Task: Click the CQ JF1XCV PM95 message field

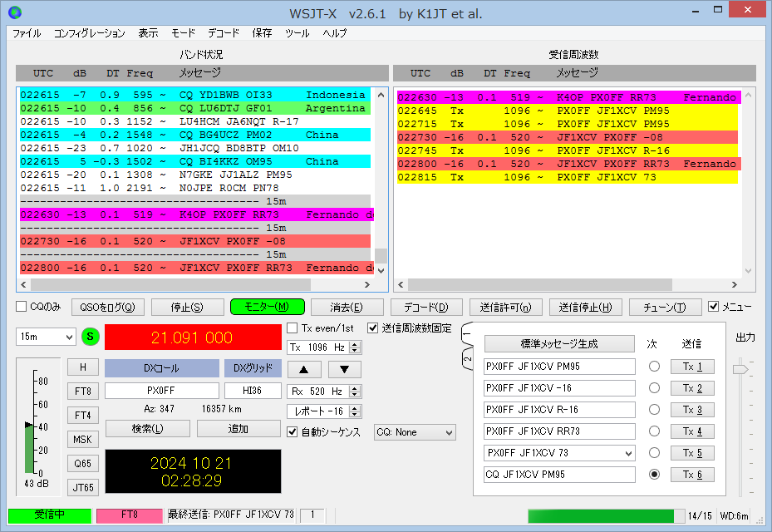Action: 559,475
